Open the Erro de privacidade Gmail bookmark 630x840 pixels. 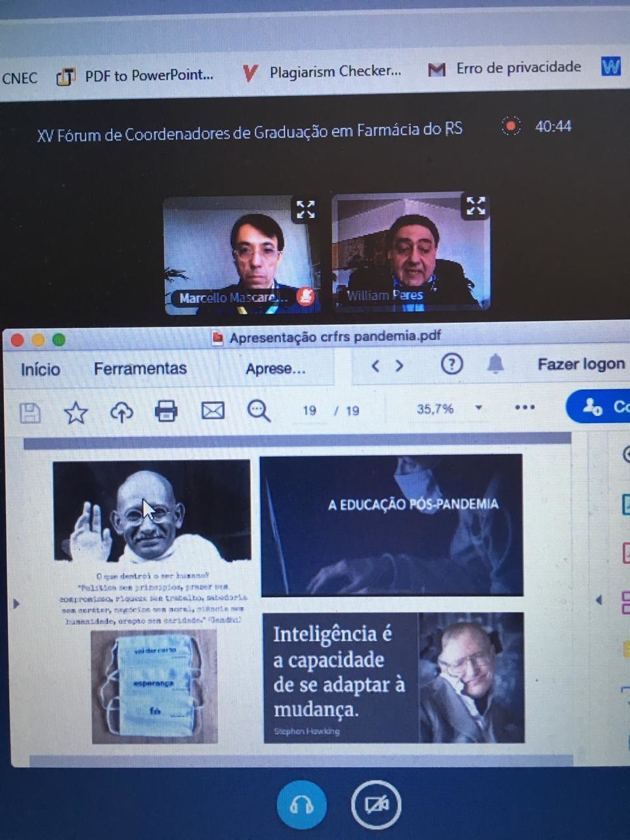505,68
